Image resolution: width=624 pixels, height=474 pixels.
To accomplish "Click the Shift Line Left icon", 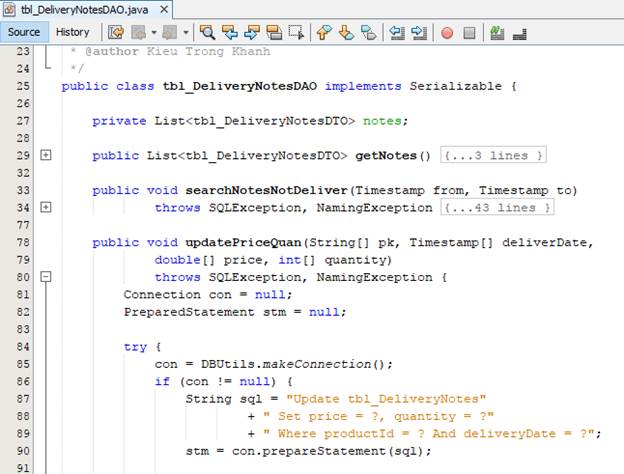I will click(396, 32).
